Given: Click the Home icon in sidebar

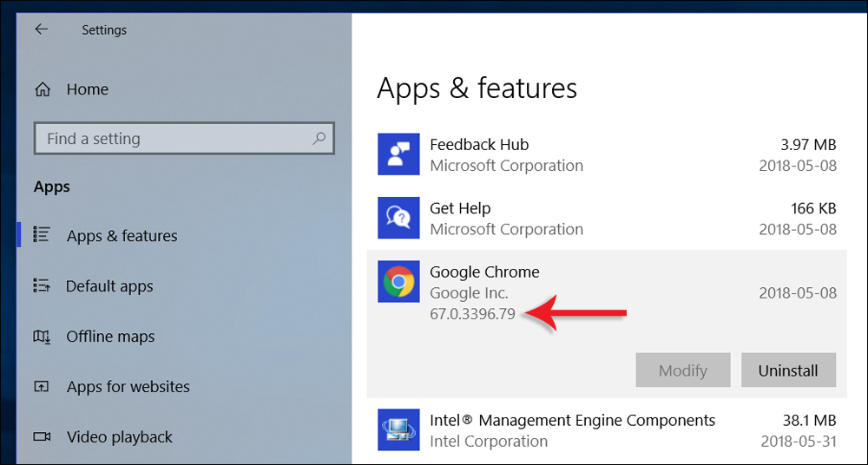Looking at the screenshot, I should [42, 89].
